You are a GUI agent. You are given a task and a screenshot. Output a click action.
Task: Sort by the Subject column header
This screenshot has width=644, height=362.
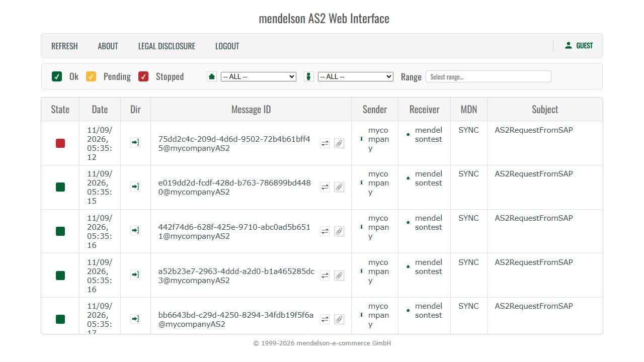(545, 109)
